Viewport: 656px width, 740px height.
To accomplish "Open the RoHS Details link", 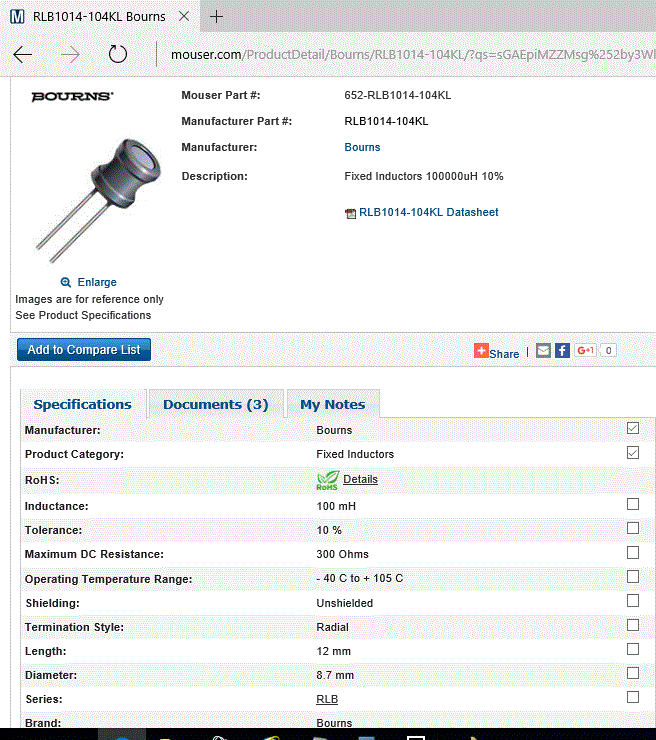I will pyautogui.click(x=360, y=479).
